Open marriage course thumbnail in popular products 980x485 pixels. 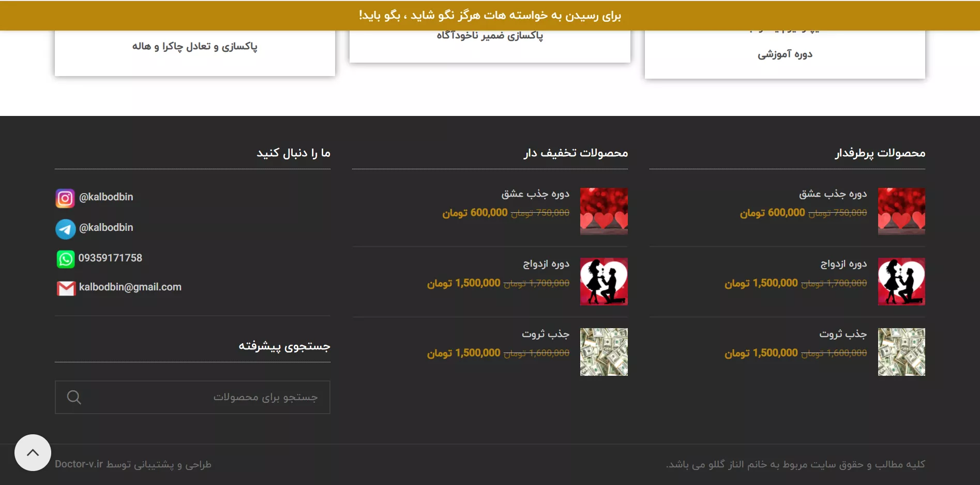(x=901, y=282)
